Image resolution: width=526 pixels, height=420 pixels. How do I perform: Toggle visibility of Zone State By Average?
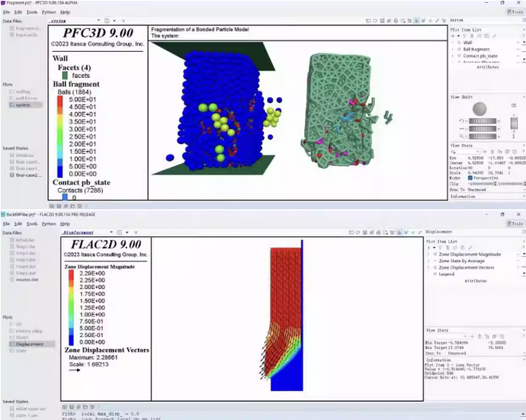pyautogui.click(x=435, y=261)
